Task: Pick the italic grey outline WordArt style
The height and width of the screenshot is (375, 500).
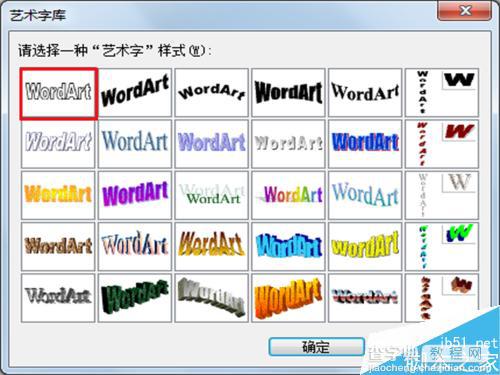Action: click(58, 144)
